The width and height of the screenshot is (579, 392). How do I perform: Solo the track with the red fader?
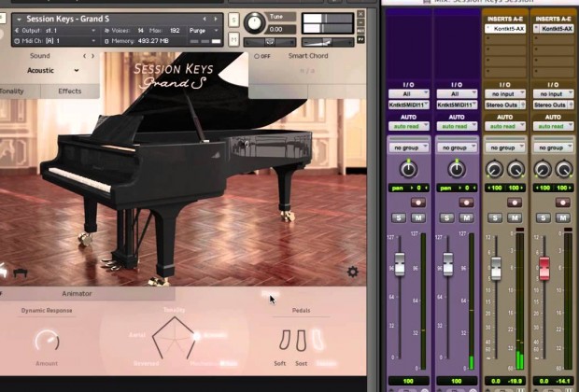coord(544,217)
